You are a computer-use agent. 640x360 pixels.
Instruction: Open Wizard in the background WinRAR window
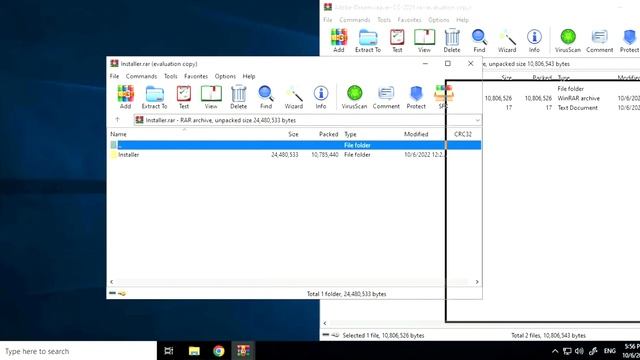507,40
